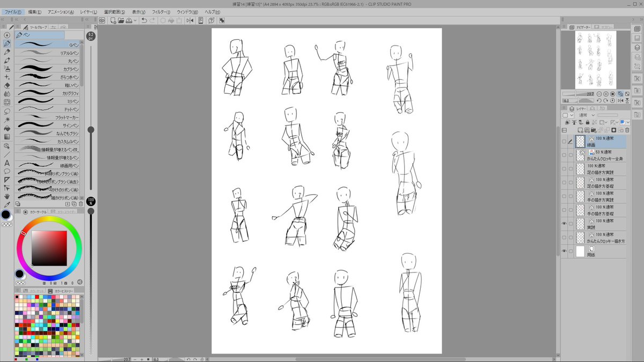Hide the 用紙 paper layer
Image resolution: width=644 pixels, height=362 pixels.
coord(564,252)
